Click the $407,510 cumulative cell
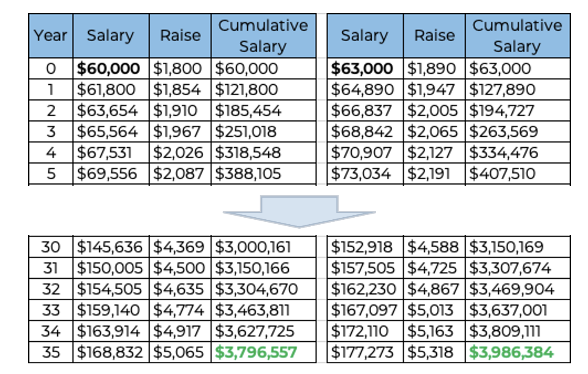The image size is (588, 374). (x=503, y=174)
